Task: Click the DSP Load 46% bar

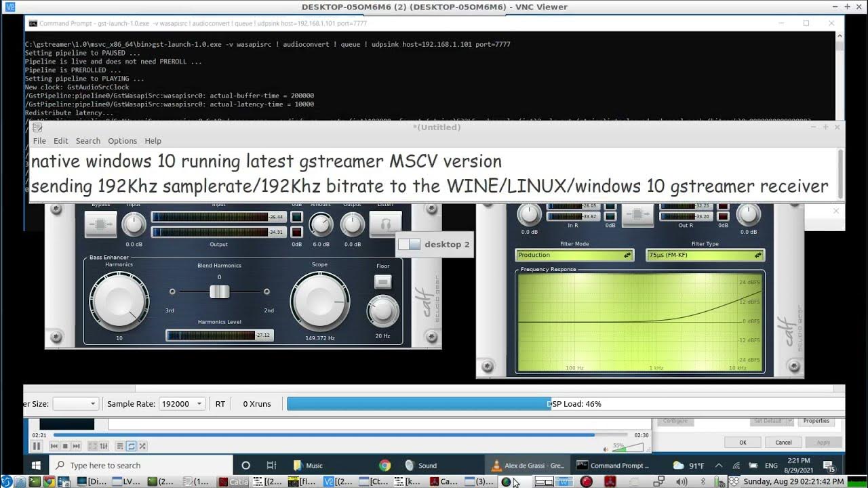Action: coord(566,404)
